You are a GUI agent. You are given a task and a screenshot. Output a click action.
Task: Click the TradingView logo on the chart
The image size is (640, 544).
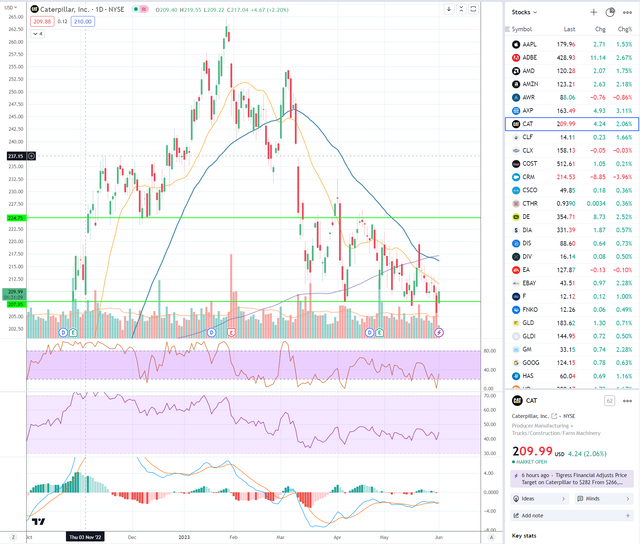(x=38, y=521)
